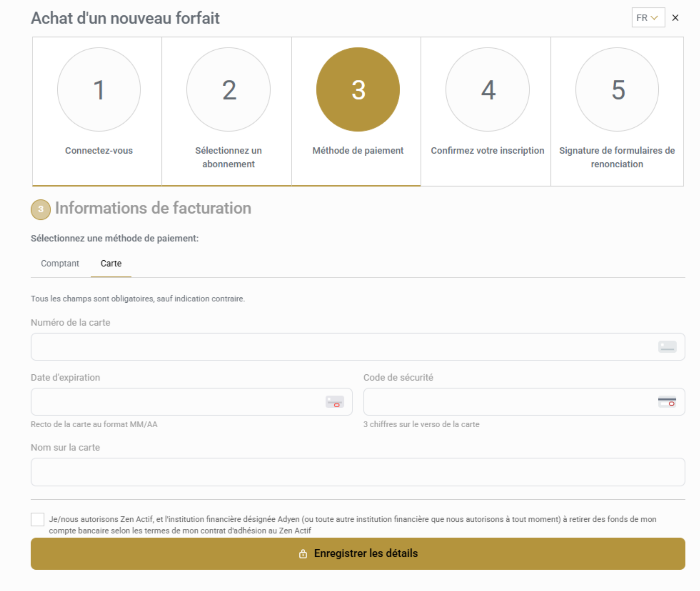Select the Carte payment tab
The width and height of the screenshot is (700, 591).
point(111,263)
